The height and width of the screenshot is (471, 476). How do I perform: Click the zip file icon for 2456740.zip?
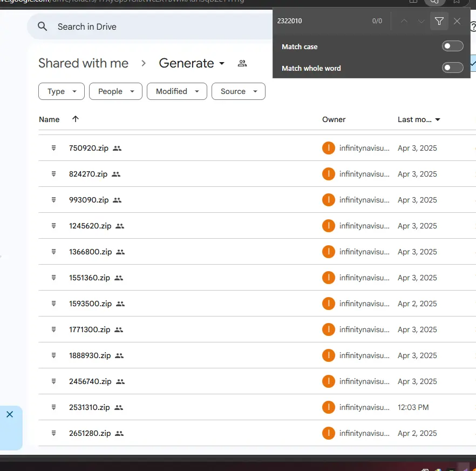click(54, 381)
